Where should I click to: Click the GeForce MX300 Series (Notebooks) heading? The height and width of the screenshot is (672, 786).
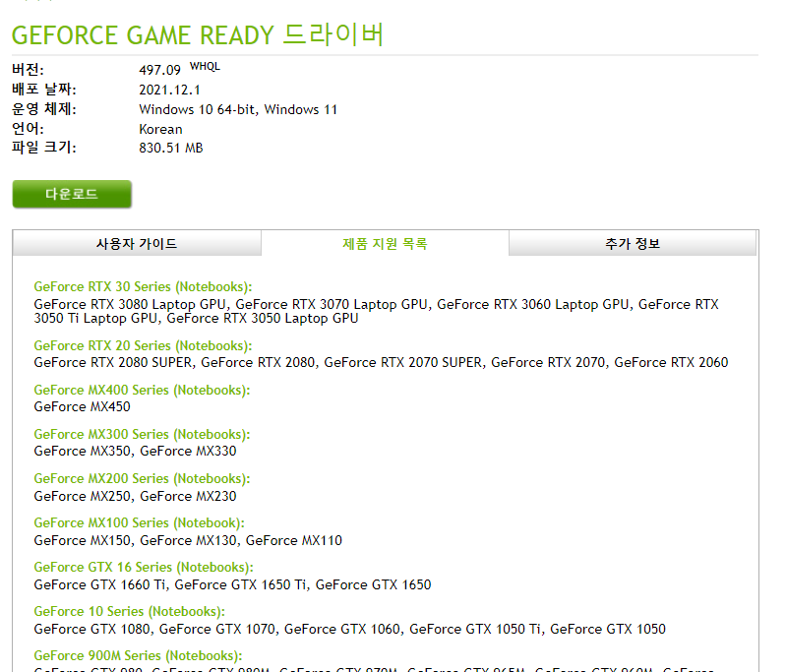click(142, 434)
